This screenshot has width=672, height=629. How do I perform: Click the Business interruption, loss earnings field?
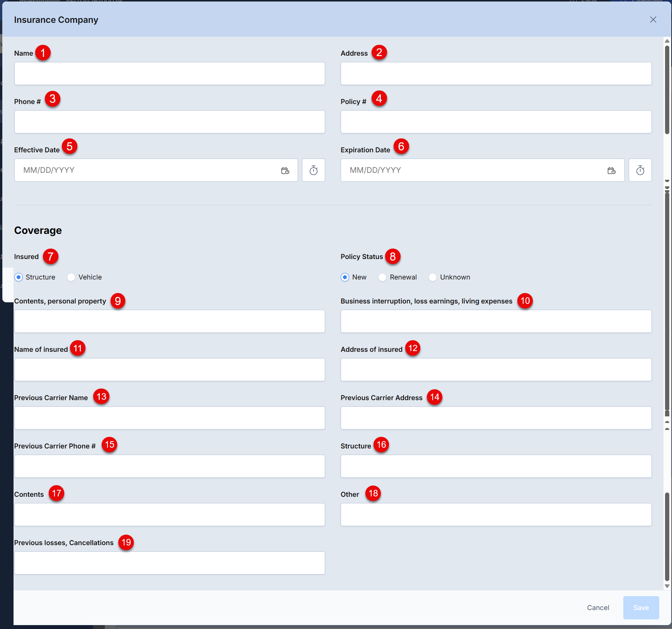[x=496, y=321]
